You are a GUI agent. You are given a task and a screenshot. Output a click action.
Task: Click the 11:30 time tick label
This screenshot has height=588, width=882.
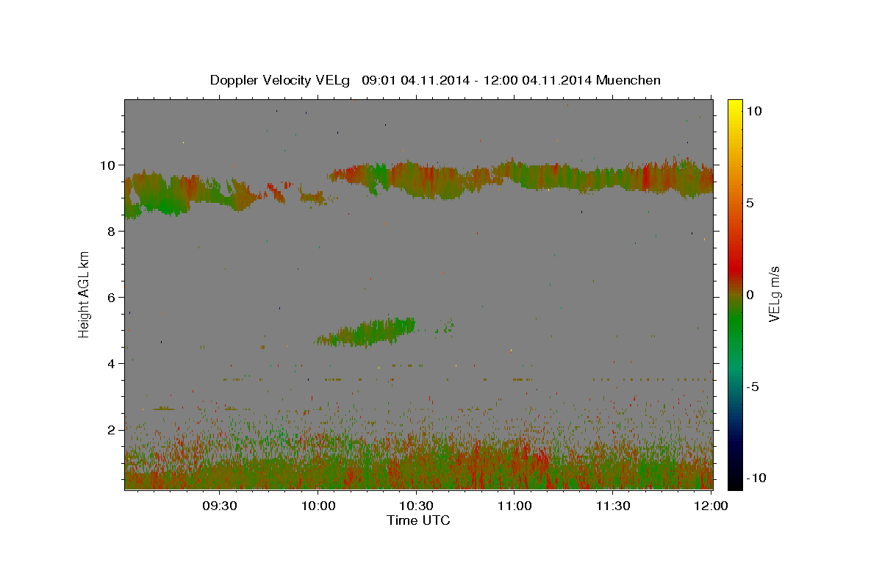(613, 506)
